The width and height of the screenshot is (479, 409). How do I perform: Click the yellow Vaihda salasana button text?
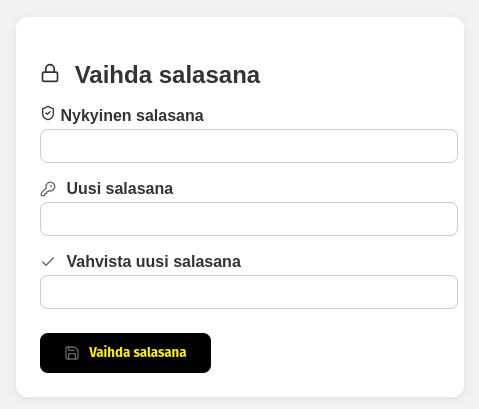click(x=137, y=352)
